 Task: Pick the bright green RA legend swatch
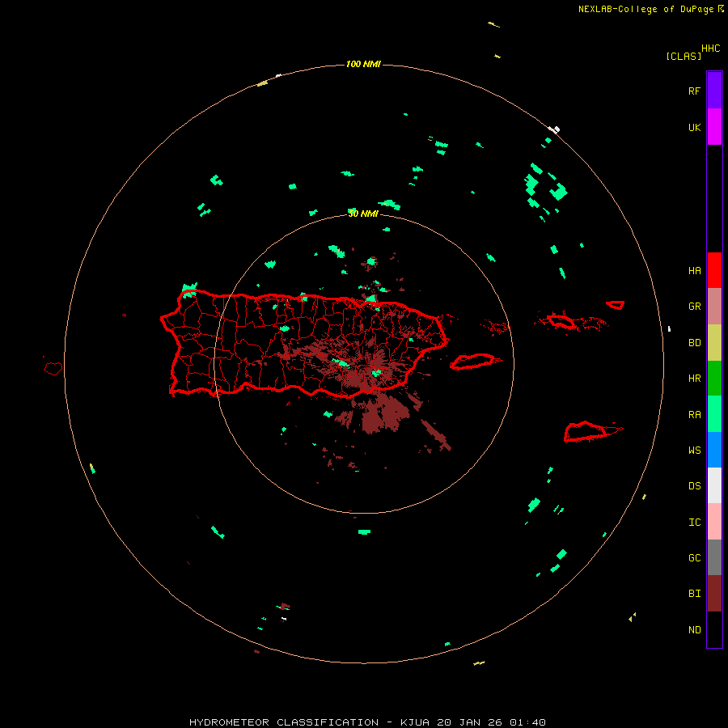[714, 414]
